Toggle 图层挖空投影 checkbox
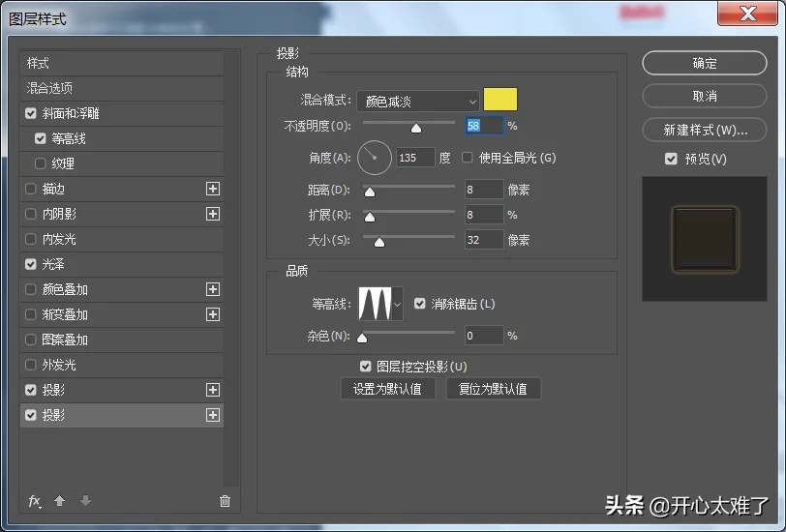 (366, 367)
